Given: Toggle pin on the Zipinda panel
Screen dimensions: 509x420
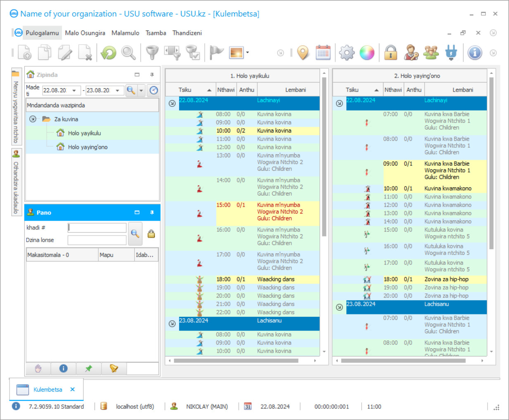Looking at the screenshot, I should click(152, 75).
